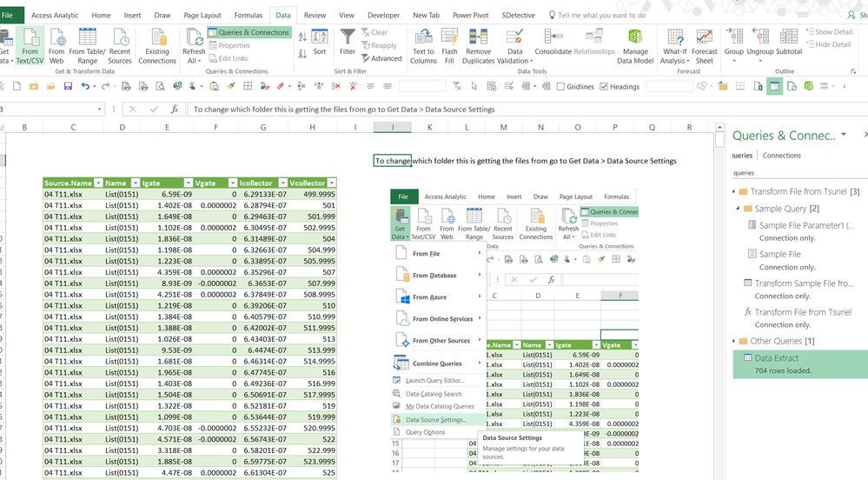
Task: Click Text to Columns
Action: point(423,47)
